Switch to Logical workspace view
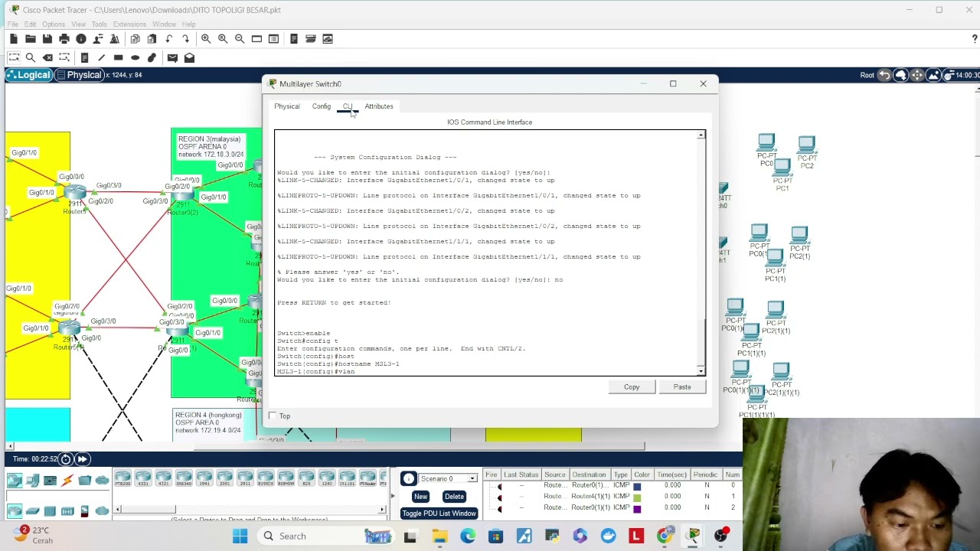 click(29, 75)
